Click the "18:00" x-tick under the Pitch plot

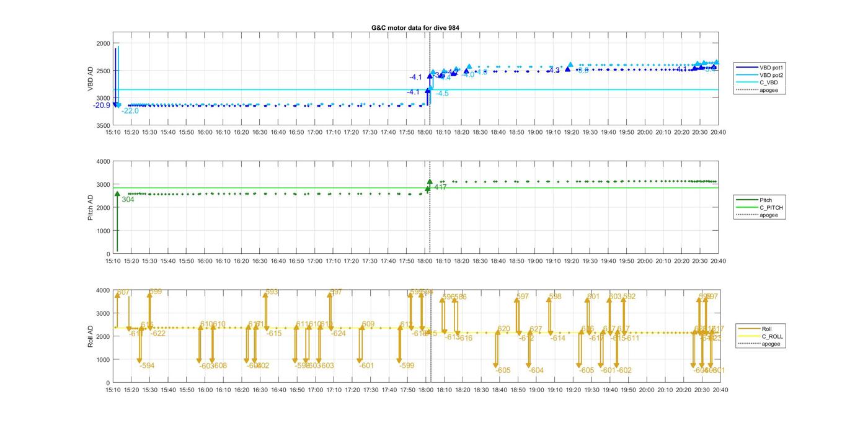click(x=425, y=261)
